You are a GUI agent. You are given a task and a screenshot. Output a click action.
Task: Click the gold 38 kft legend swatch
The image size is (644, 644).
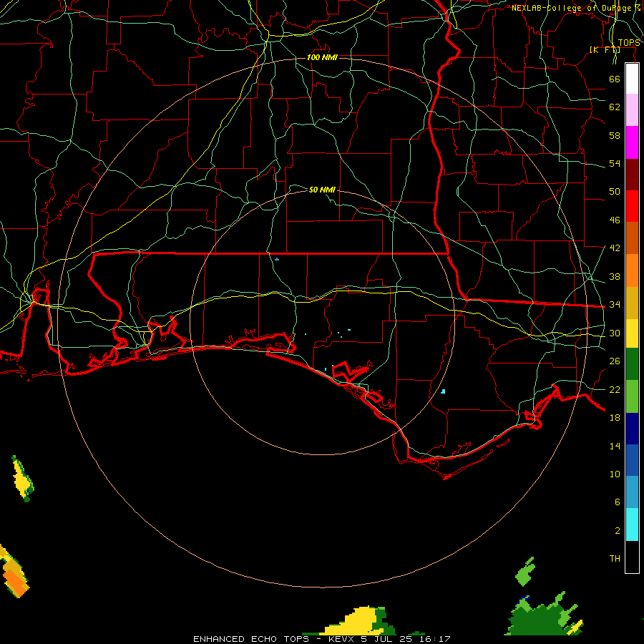click(632, 303)
